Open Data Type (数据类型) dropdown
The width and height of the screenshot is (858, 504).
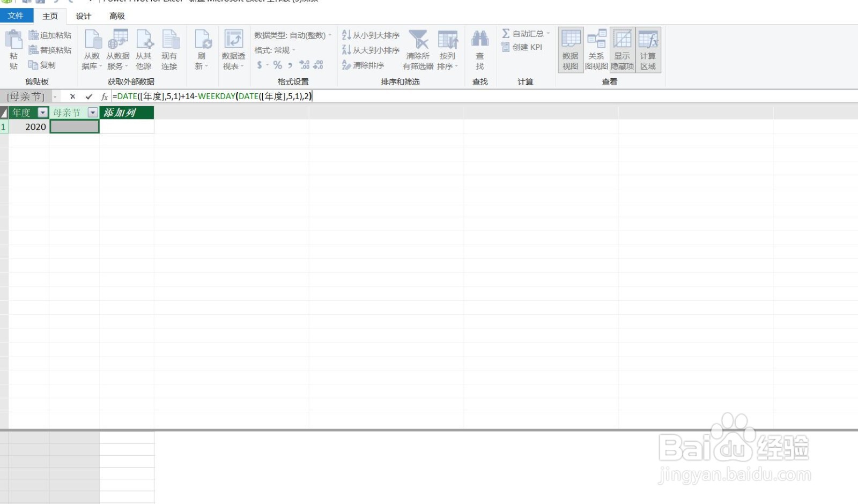[293, 35]
